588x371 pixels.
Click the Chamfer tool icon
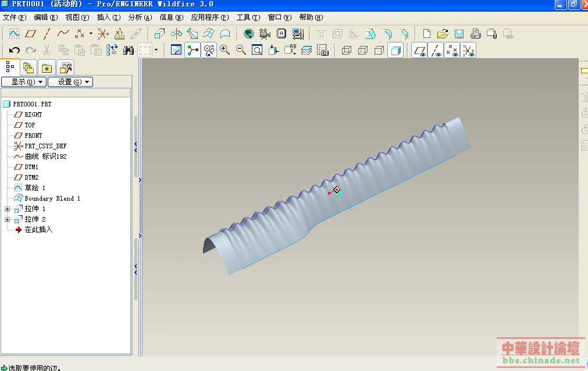tap(404, 34)
